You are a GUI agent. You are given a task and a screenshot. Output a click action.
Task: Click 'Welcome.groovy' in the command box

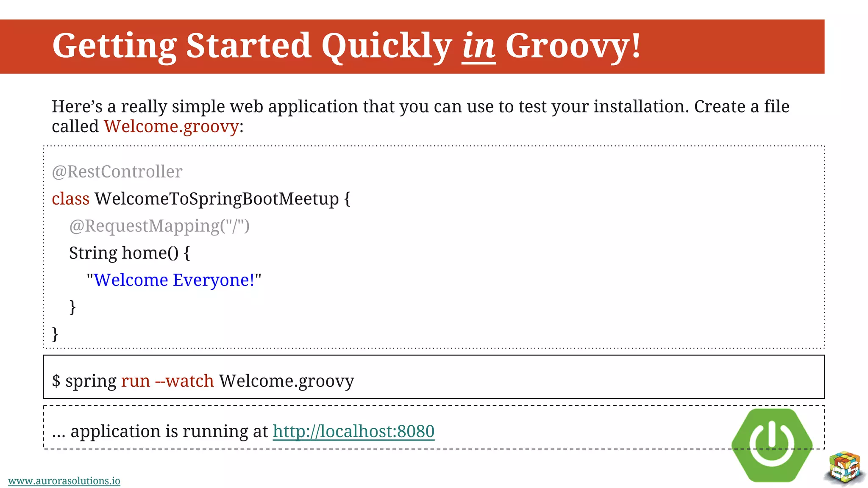(286, 381)
